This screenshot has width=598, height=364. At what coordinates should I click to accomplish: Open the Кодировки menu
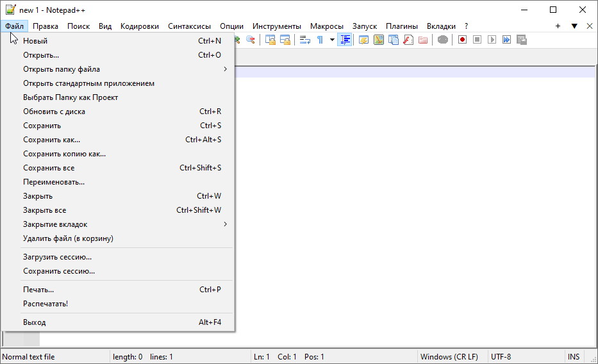coord(140,26)
